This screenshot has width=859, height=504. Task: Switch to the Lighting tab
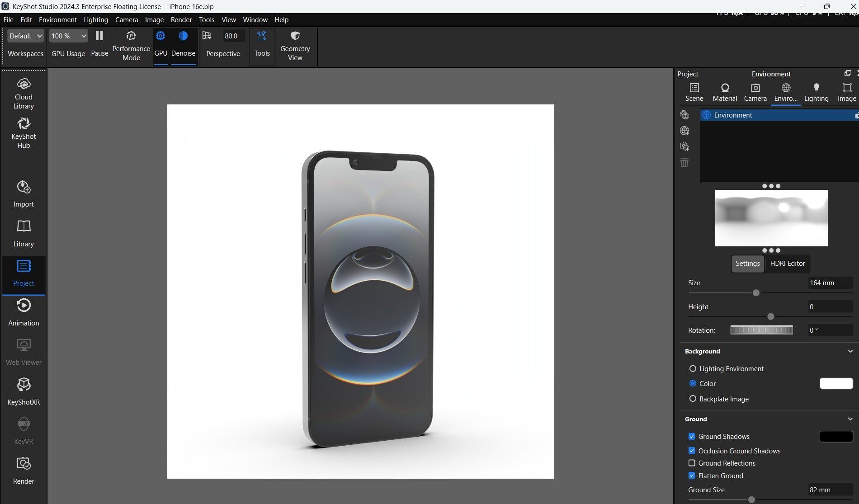point(816,92)
